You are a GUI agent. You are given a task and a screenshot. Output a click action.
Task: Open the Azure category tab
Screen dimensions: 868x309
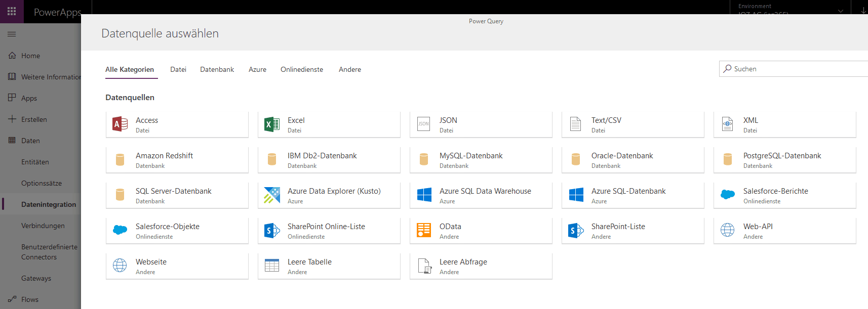pos(257,70)
